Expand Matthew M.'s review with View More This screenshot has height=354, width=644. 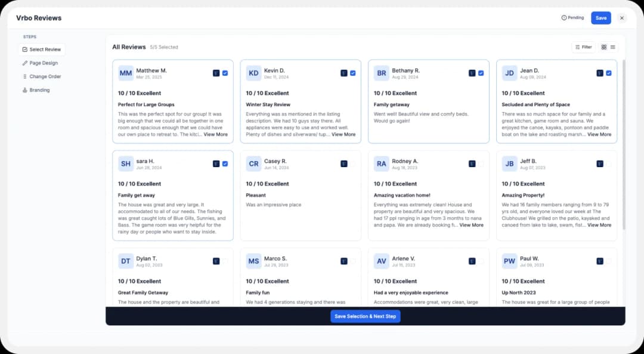215,134
